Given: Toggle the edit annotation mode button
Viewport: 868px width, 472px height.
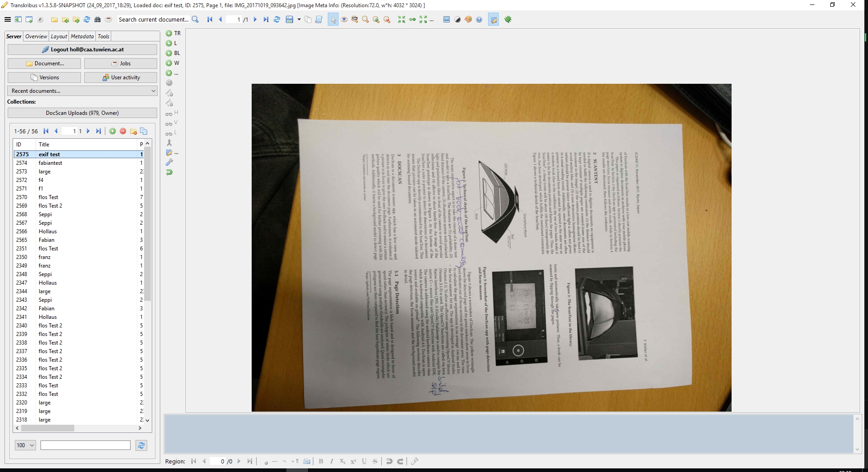Looking at the screenshot, I should click(493, 19).
